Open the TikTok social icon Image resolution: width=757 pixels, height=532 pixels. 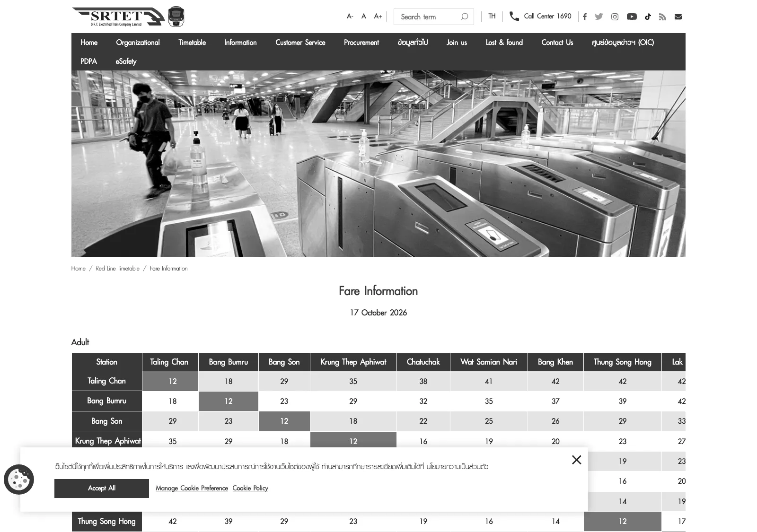coord(648,17)
